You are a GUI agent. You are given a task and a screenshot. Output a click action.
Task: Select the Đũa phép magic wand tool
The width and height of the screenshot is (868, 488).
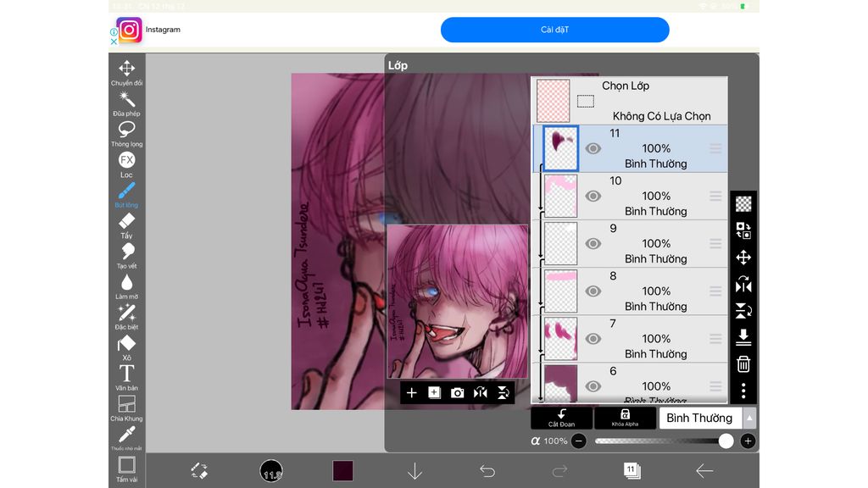click(x=127, y=103)
